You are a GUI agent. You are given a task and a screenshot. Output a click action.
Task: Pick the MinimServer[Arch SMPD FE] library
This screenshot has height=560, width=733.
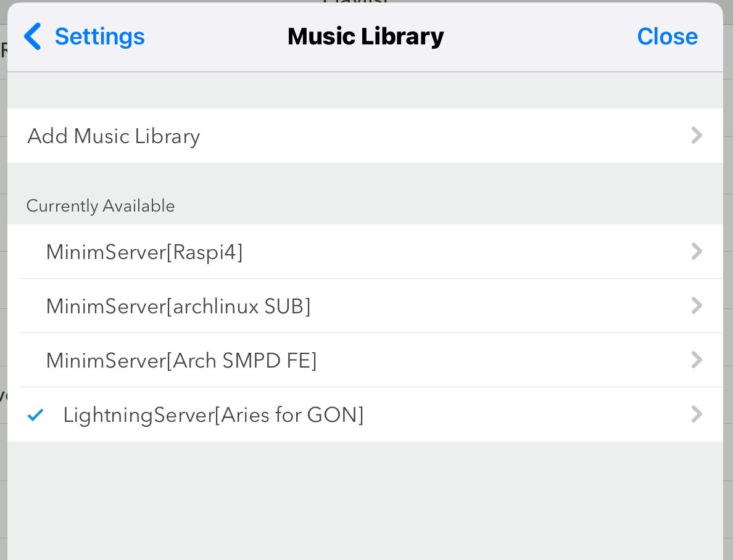(181, 360)
